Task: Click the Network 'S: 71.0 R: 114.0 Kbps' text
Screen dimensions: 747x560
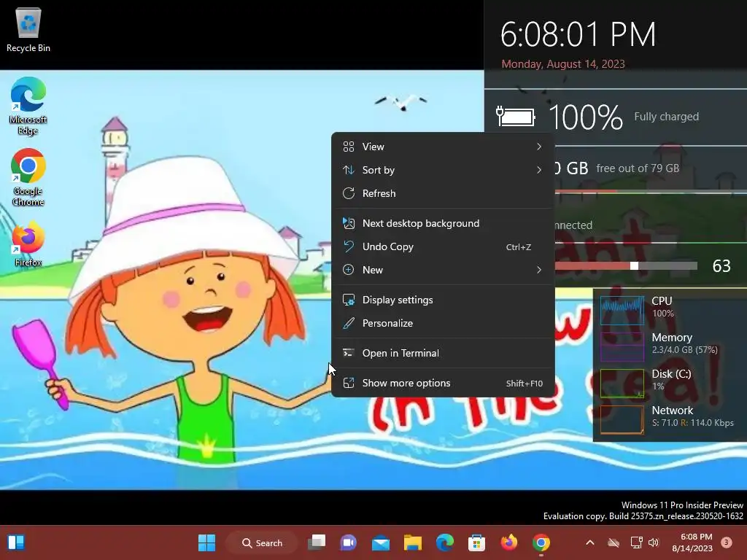Action: pyautogui.click(x=693, y=423)
